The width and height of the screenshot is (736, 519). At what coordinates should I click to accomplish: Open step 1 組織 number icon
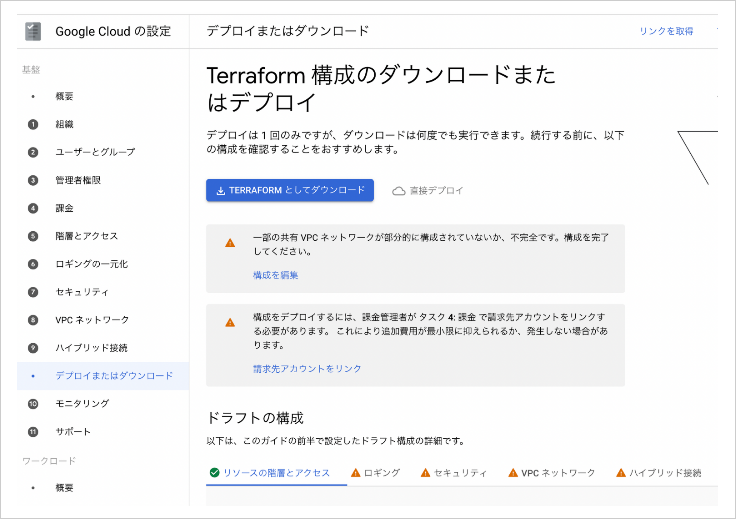[33, 124]
